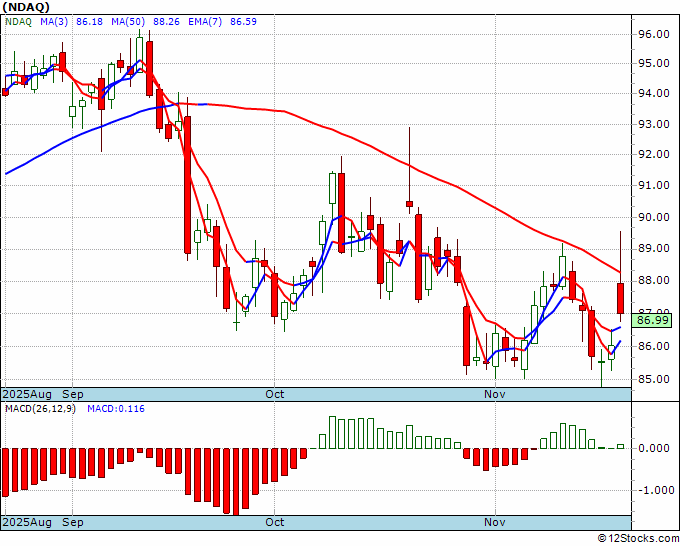Click the 96.00 price axis label
Viewport: 680px width, 546px height.
654,34
